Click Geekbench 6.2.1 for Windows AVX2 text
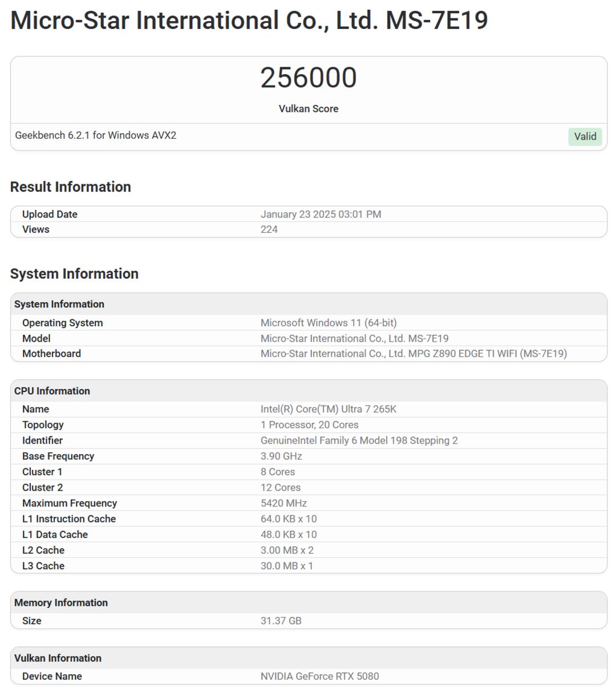 click(x=96, y=135)
